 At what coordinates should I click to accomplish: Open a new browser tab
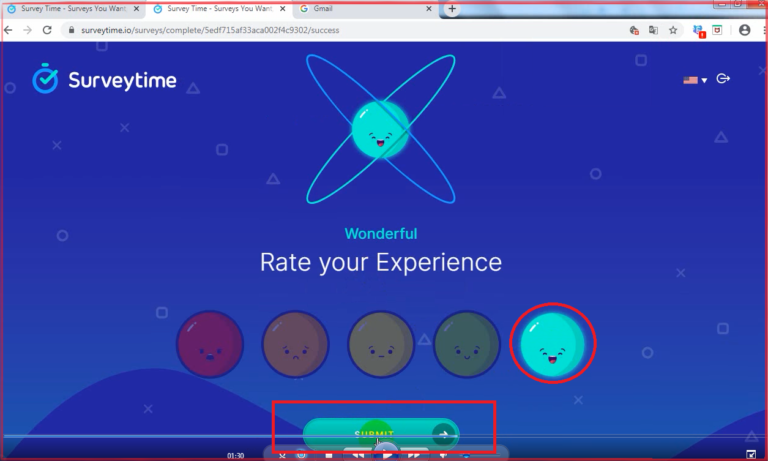[452, 8]
